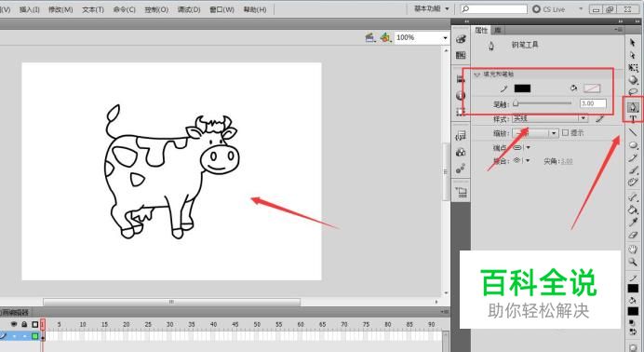The width and height of the screenshot is (644, 352).
Task: Select the Subselection tool
Action: click(x=633, y=55)
